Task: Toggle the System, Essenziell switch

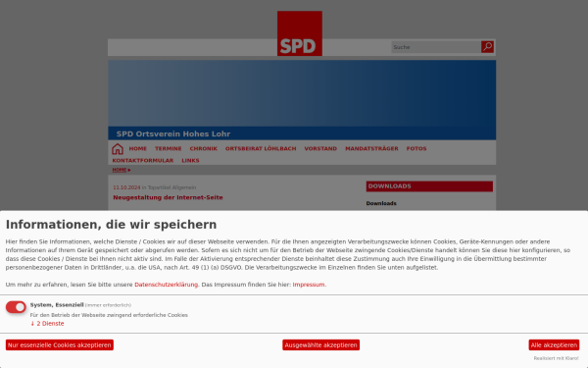Action: (x=16, y=307)
